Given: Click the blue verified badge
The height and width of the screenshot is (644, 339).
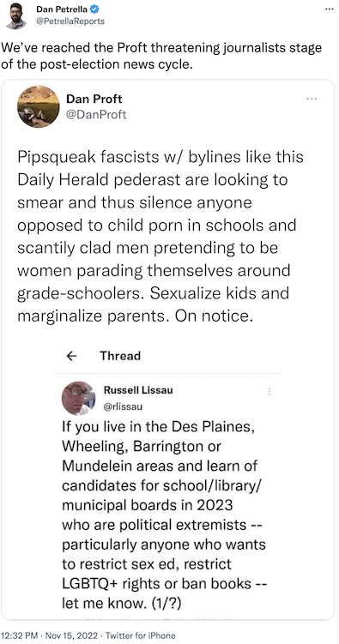Looking at the screenshot, I should [94, 9].
